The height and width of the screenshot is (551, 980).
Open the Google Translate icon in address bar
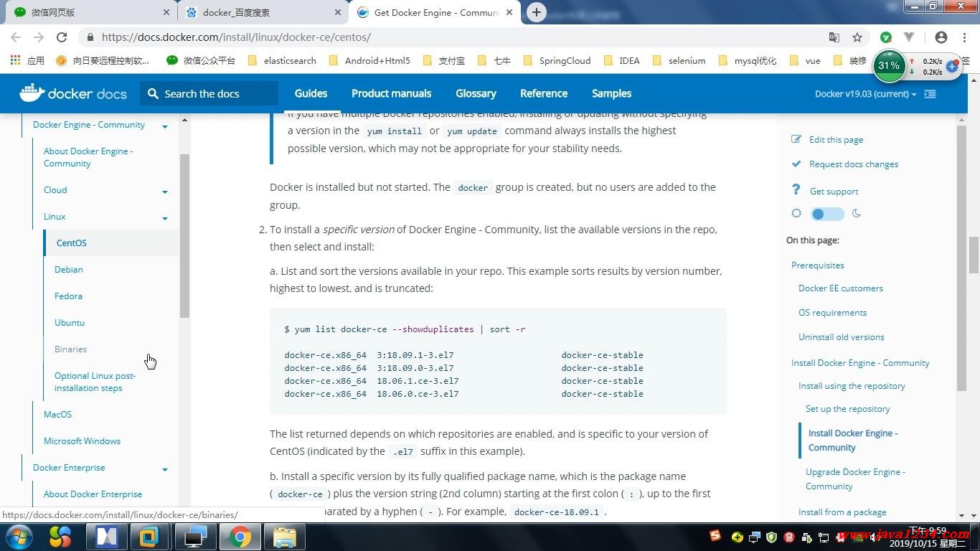(x=834, y=37)
